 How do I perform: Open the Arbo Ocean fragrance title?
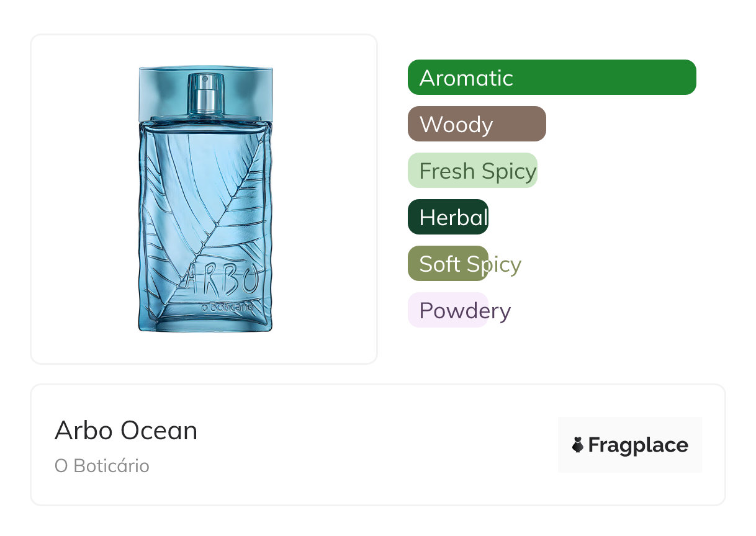pos(126,431)
